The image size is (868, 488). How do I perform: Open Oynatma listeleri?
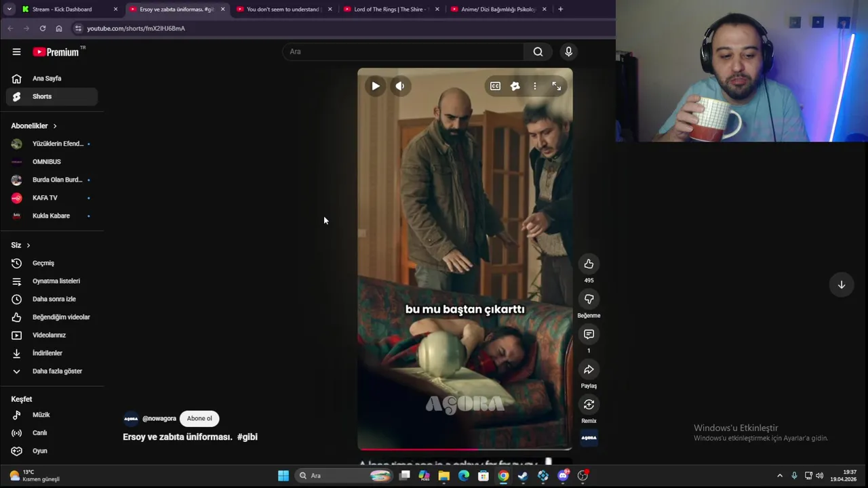pos(52,281)
